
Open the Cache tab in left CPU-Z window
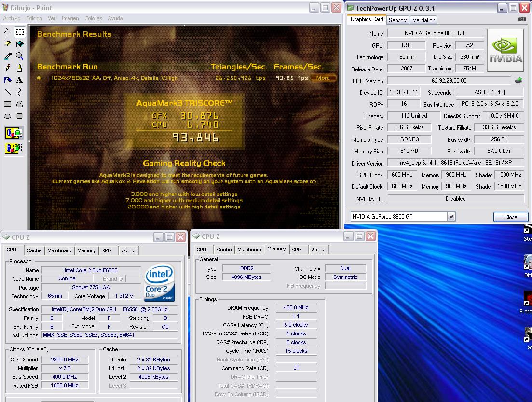pos(34,250)
